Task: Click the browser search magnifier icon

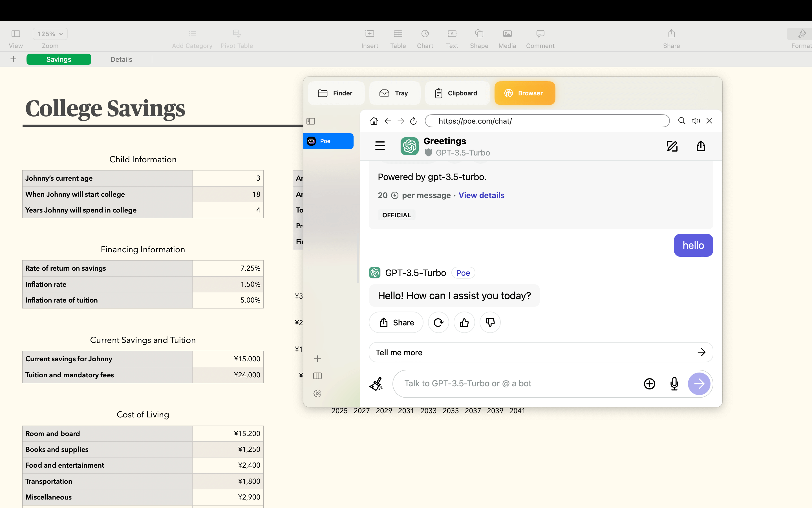Action: coord(681,121)
